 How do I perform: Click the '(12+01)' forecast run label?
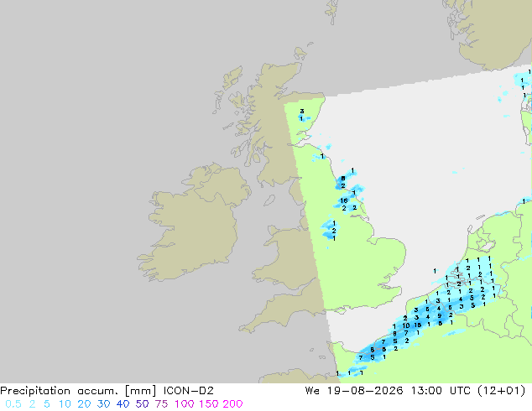[x=502, y=391]
